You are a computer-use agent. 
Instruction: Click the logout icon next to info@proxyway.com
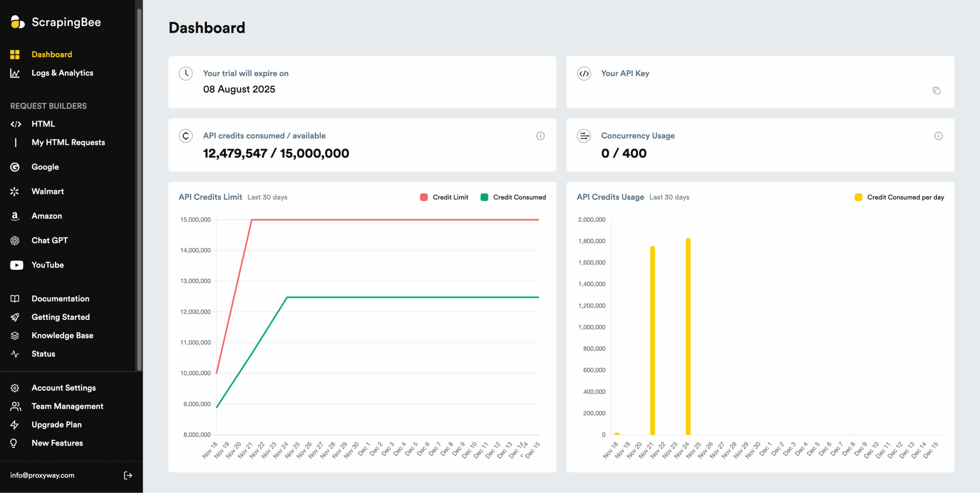pyautogui.click(x=128, y=475)
